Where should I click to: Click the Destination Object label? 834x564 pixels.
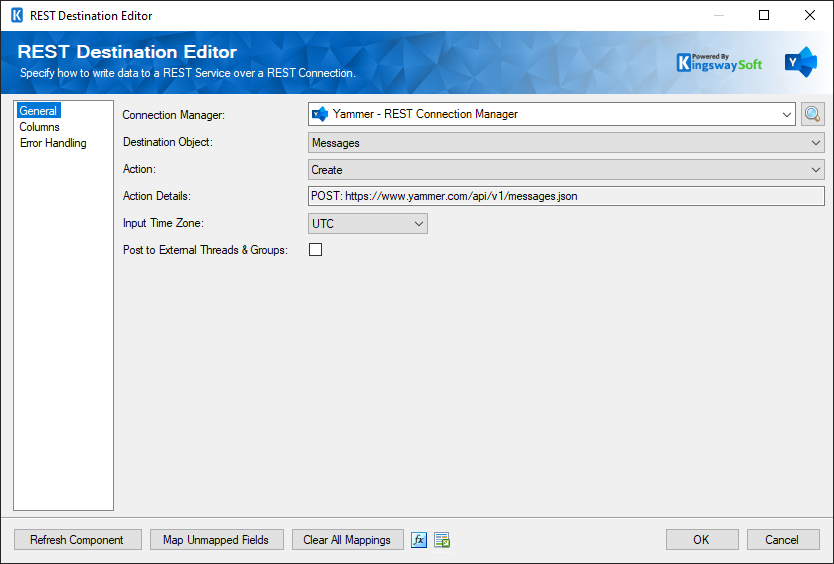click(x=168, y=142)
